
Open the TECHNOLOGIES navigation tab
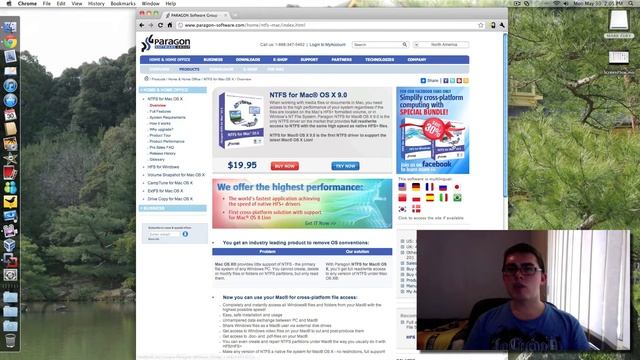point(380,60)
